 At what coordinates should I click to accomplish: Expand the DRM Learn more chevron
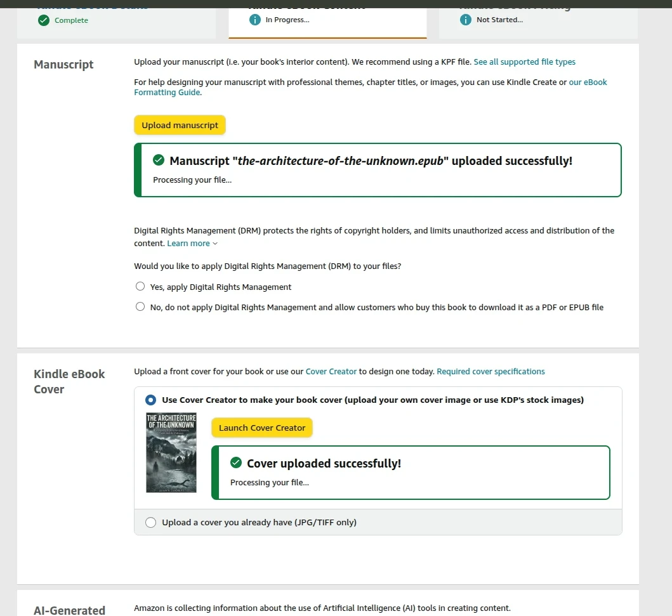215,244
